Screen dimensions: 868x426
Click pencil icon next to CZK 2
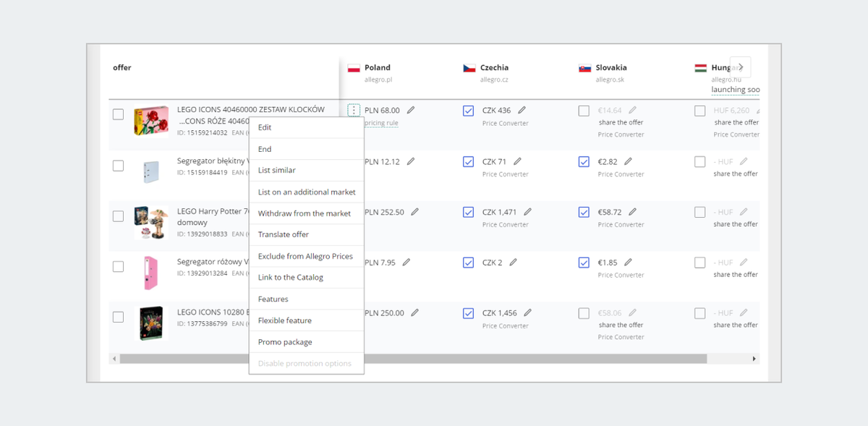[x=514, y=263]
